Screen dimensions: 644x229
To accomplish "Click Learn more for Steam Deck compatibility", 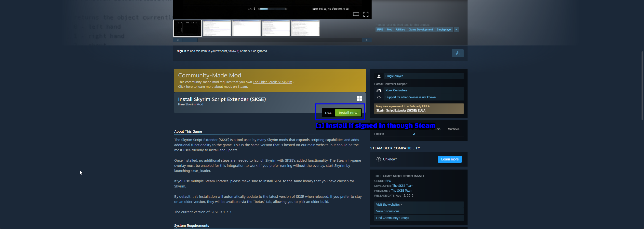I will click(x=450, y=159).
